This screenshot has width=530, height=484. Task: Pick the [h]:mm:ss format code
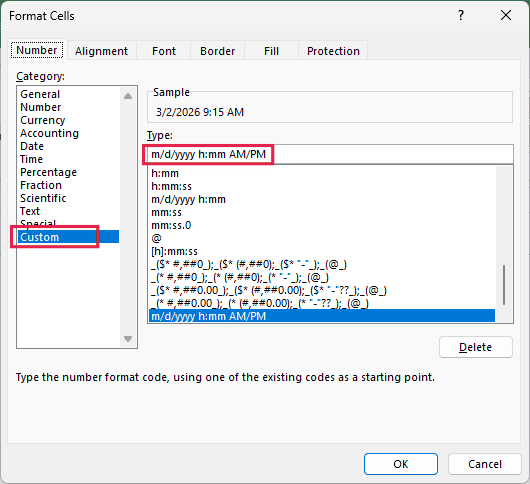pyautogui.click(x=322, y=251)
